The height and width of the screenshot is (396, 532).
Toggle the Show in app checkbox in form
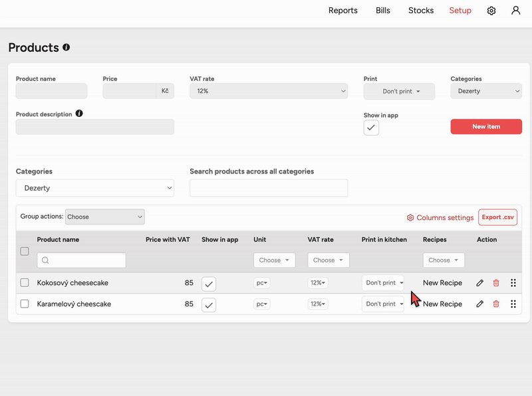371,128
